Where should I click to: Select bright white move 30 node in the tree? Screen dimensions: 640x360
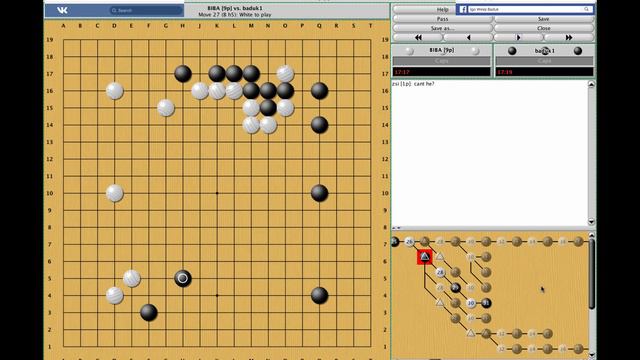click(471, 303)
